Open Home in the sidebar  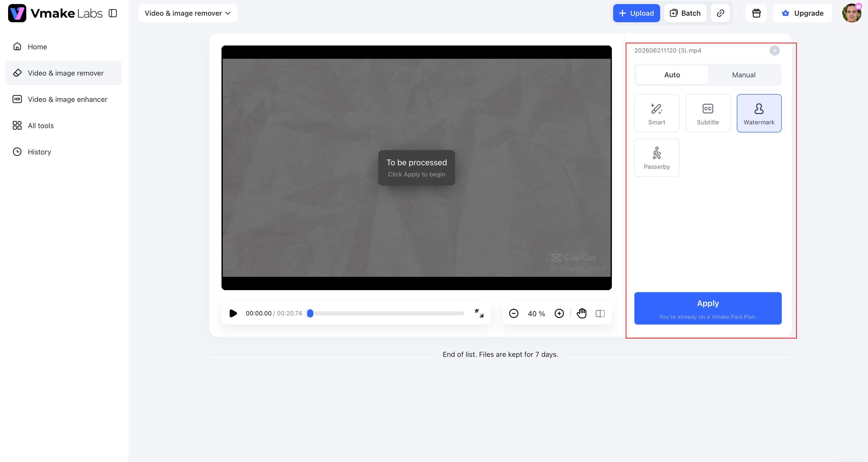click(x=63, y=47)
